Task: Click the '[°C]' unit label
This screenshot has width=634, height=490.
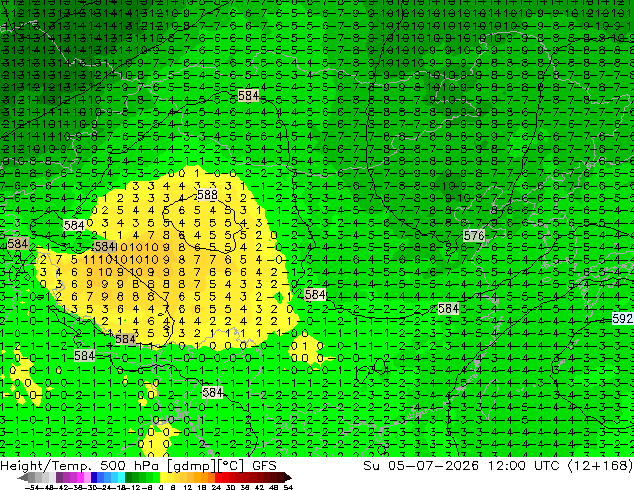Action: 230,466
